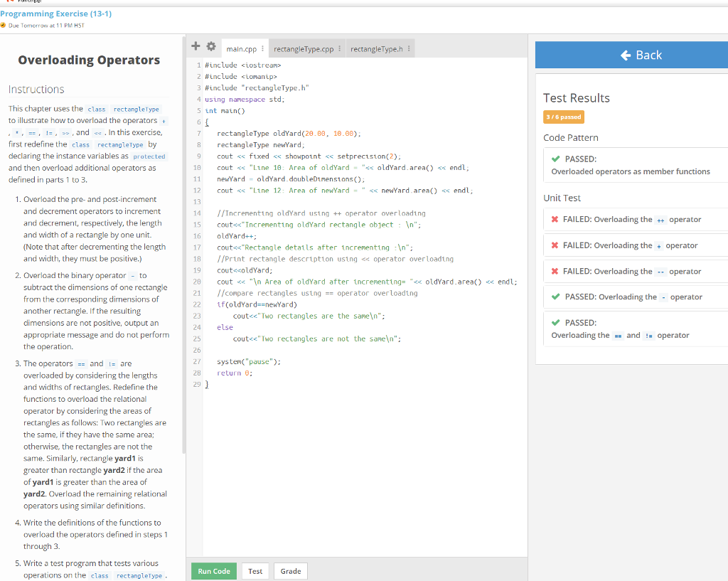The image size is (728, 581).
Task: Click green check on passed - operator test
Action: click(555, 297)
